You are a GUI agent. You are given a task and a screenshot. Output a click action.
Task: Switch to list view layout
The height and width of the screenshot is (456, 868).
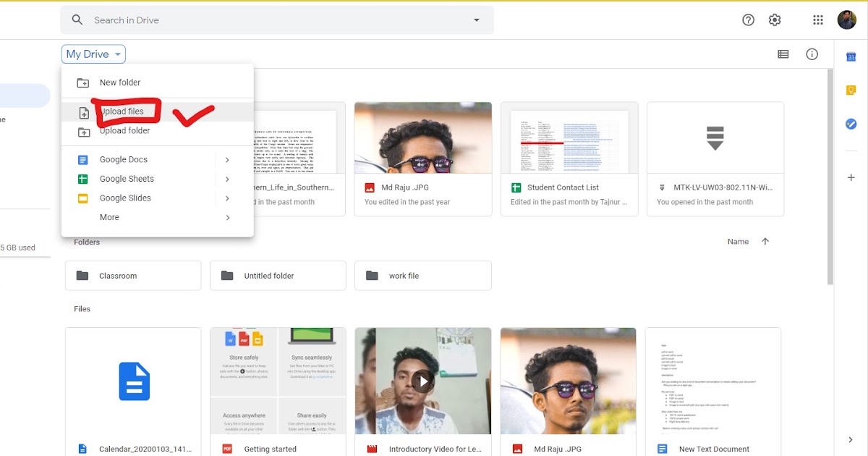pyautogui.click(x=783, y=54)
